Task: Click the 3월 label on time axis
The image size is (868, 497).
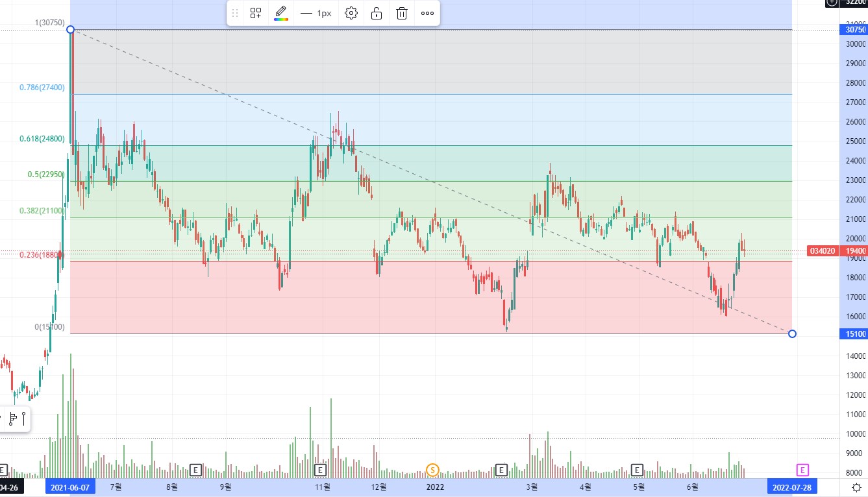Action: click(532, 487)
